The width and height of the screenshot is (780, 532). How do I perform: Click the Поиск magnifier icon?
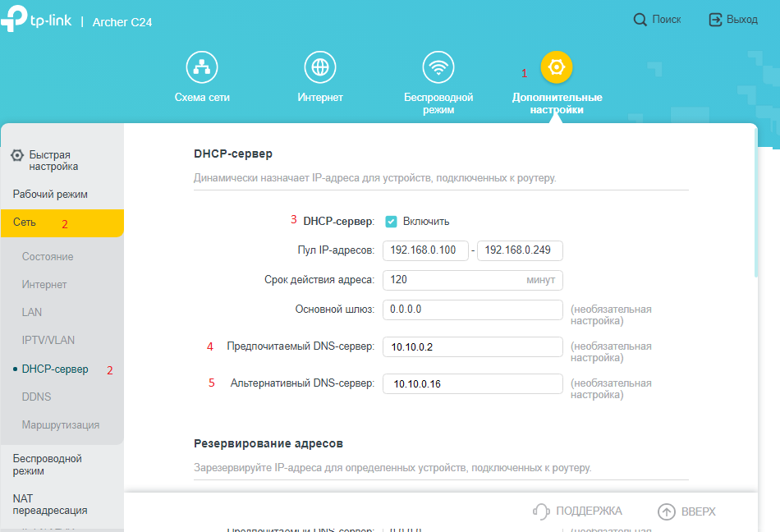(640, 20)
